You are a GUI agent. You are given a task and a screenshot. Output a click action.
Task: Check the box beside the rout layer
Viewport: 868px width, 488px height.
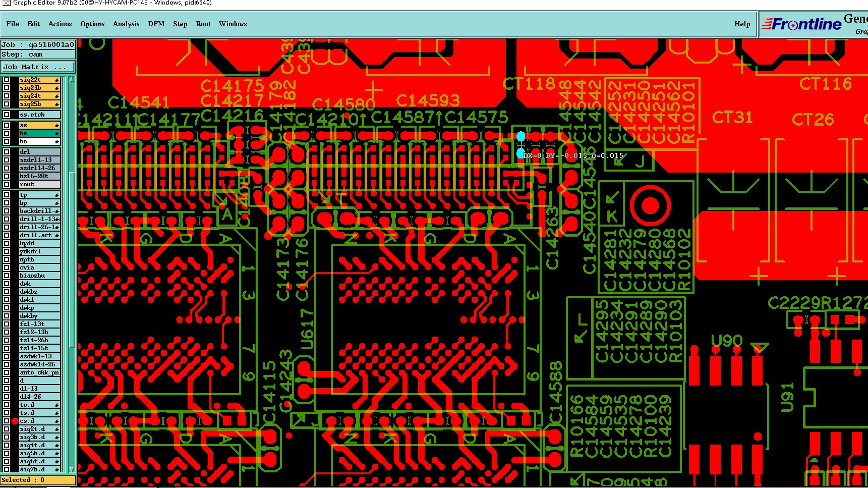pyautogui.click(x=7, y=184)
